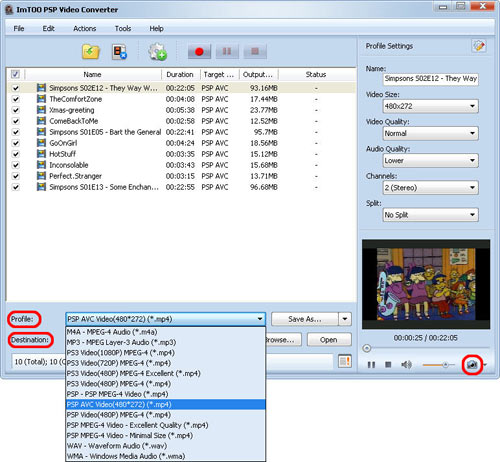This screenshot has width=500, height=462.
Task: Click the film icon beside TheComfortZone
Action: point(41,99)
